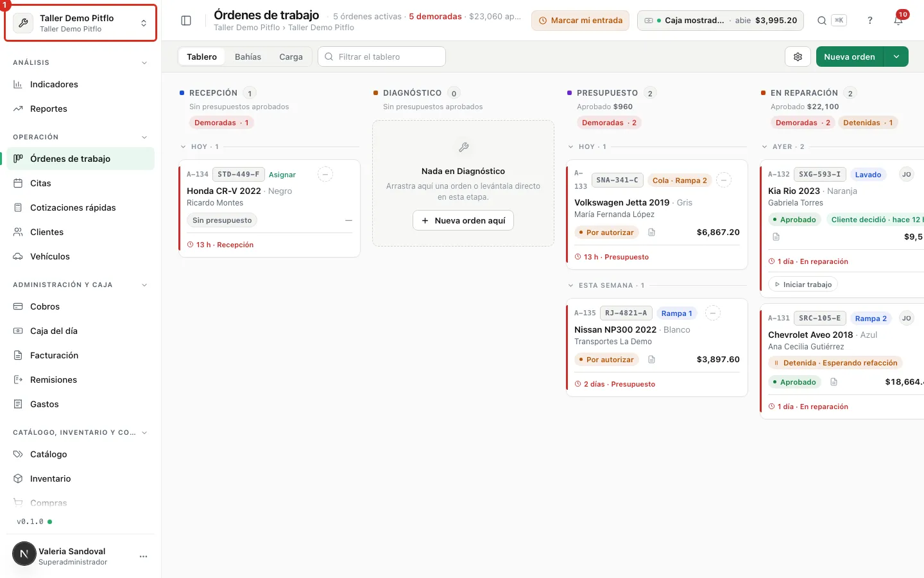Filter Presupuesto by Demoradas chip

(609, 123)
